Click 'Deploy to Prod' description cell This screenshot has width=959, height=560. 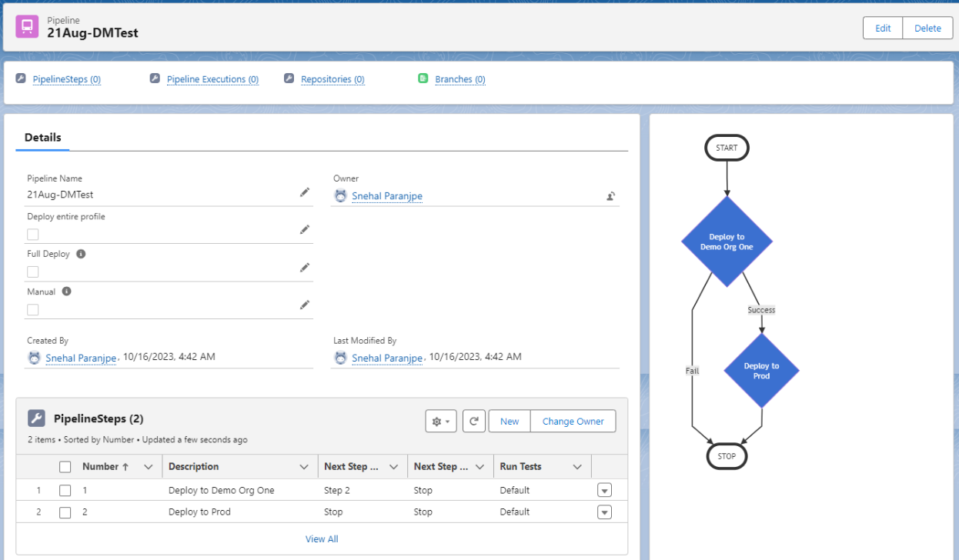[199, 512]
